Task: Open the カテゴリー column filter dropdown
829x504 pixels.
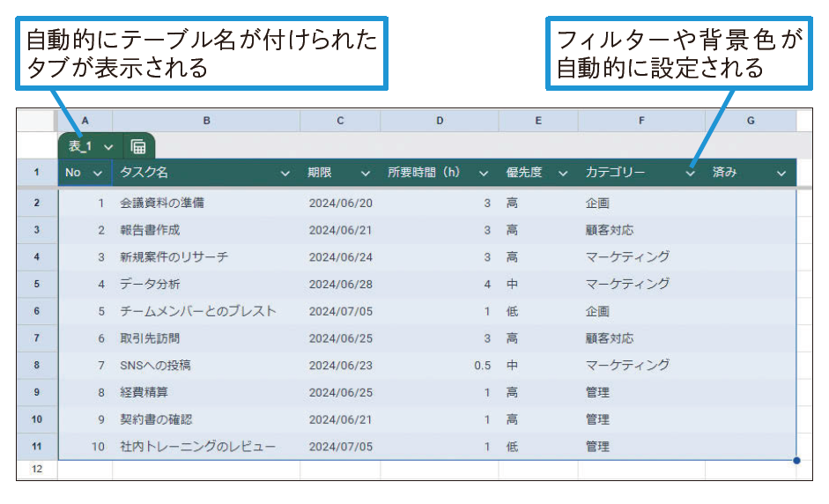Action: (x=690, y=173)
